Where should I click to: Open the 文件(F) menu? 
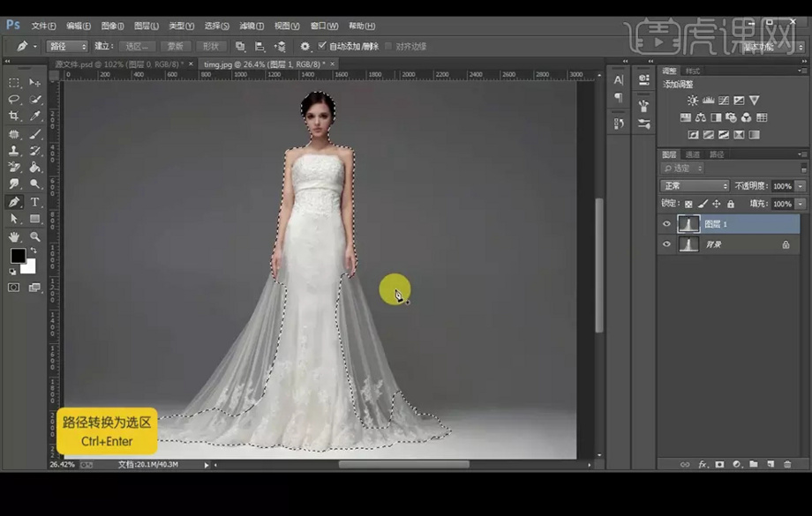(x=43, y=26)
